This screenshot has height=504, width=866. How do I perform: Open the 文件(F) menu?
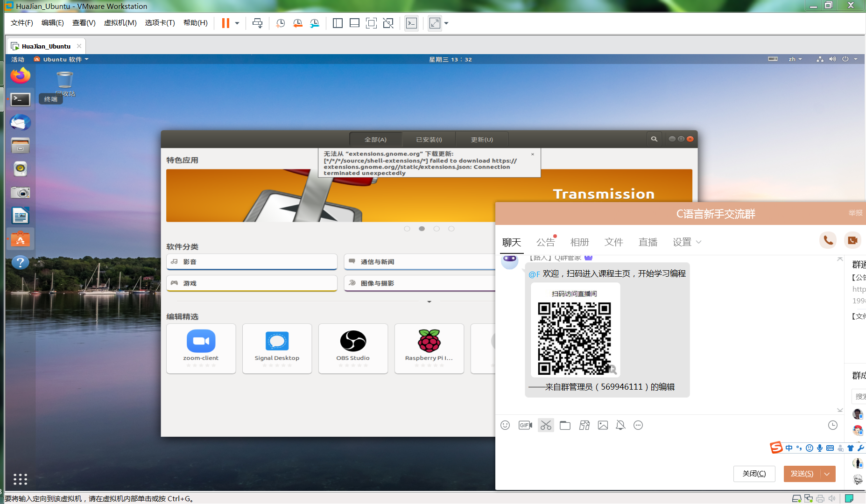click(x=22, y=23)
